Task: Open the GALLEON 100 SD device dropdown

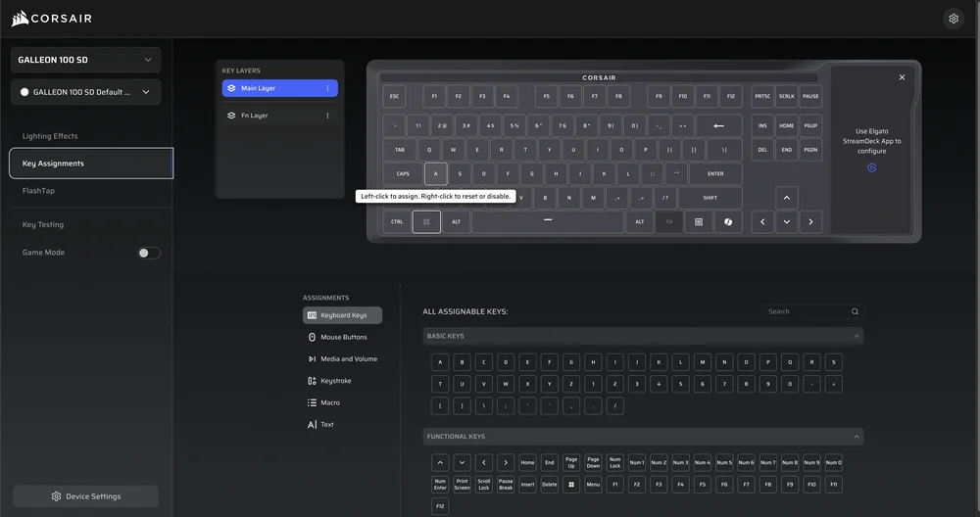Action: pos(86,60)
